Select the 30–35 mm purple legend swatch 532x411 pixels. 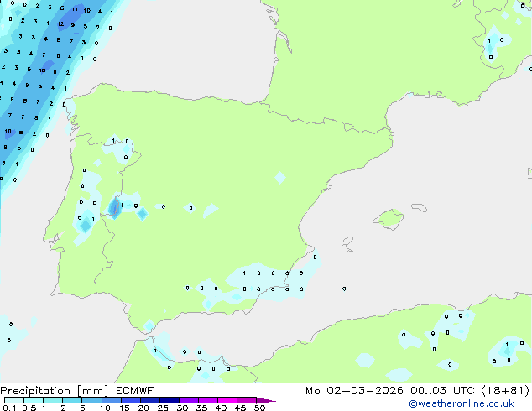click(x=188, y=400)
